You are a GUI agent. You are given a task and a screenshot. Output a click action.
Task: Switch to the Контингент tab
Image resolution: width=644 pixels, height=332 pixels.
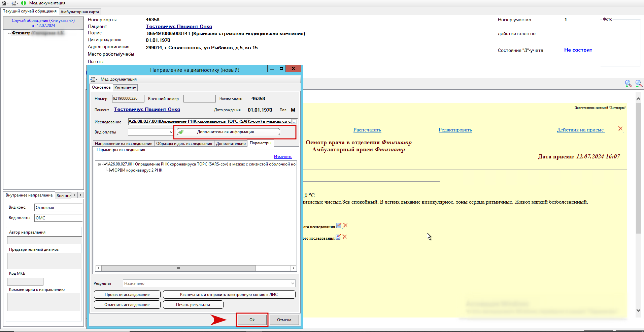tap(125, 88)
